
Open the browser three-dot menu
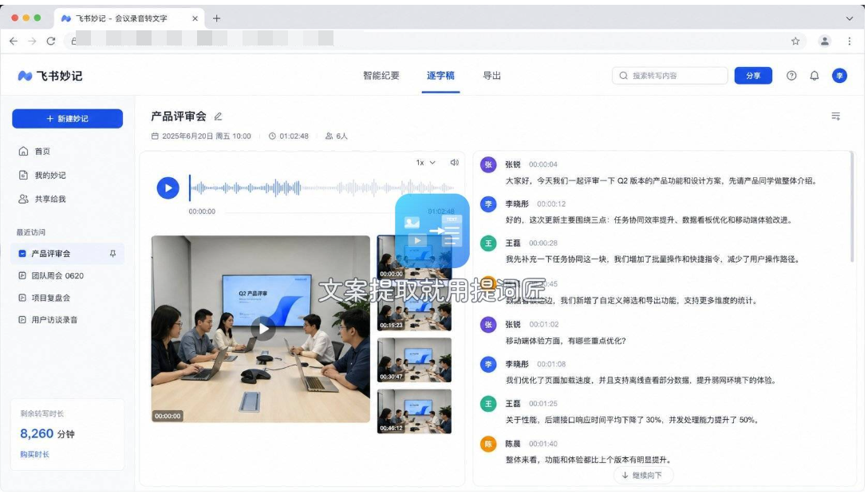(849, 41)
